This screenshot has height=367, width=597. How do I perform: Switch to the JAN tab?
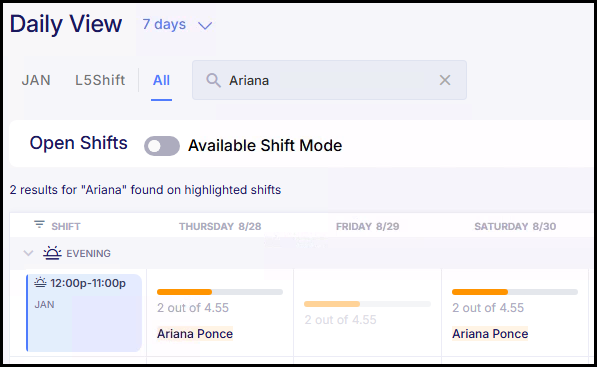36,80
